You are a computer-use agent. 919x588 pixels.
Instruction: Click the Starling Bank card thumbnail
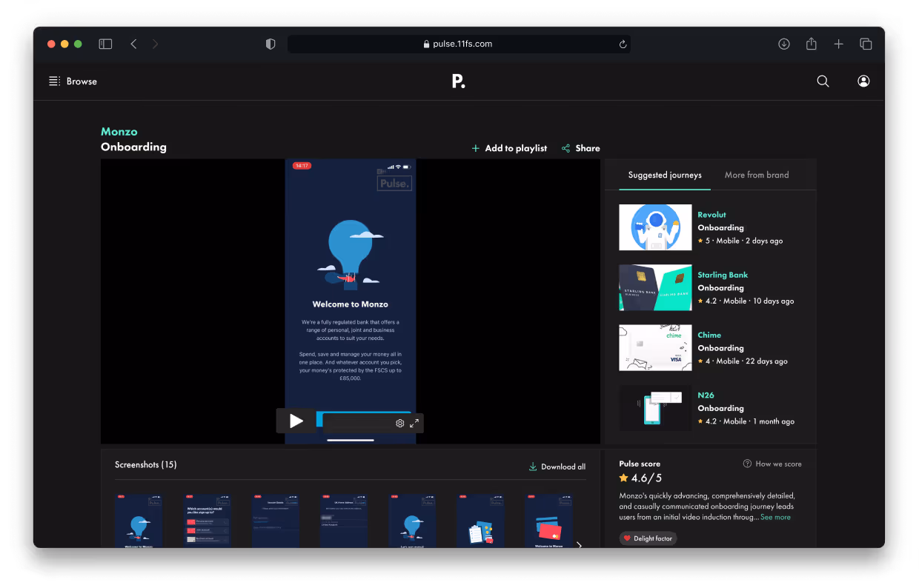click(655, 287)
